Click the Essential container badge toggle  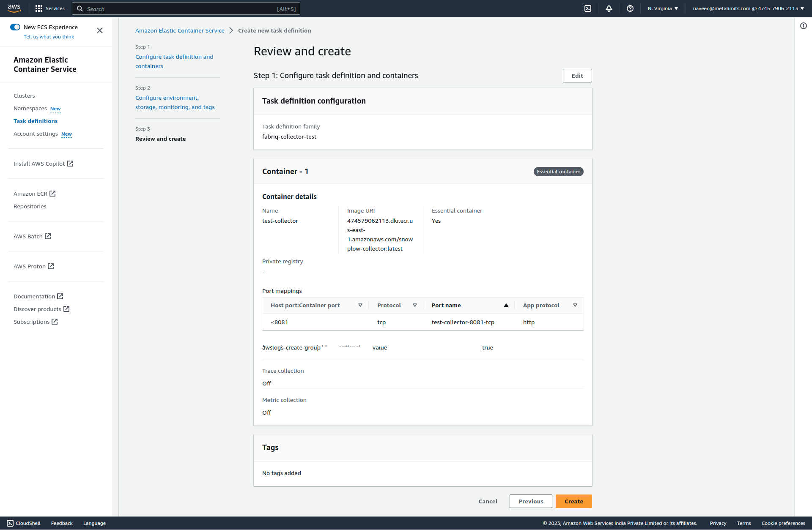(x=557, y=172)
